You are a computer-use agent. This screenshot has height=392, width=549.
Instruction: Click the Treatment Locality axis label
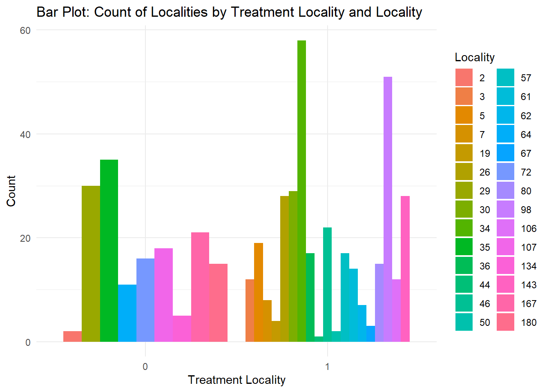236,380
